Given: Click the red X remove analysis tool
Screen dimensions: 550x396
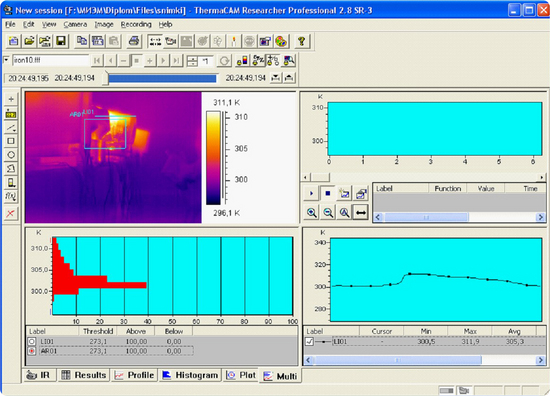Looking at the screenshot, I should tap(11, 213).
